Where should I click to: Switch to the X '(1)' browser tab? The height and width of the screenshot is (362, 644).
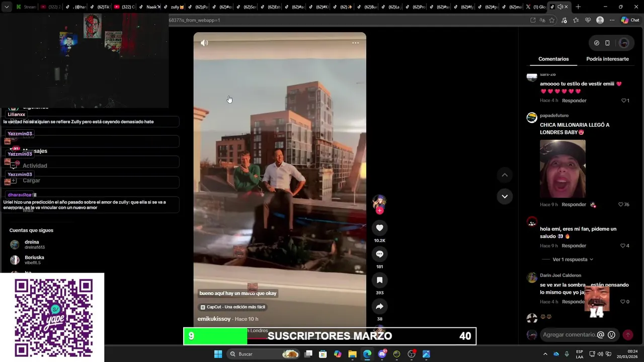(x=536, y=7)
